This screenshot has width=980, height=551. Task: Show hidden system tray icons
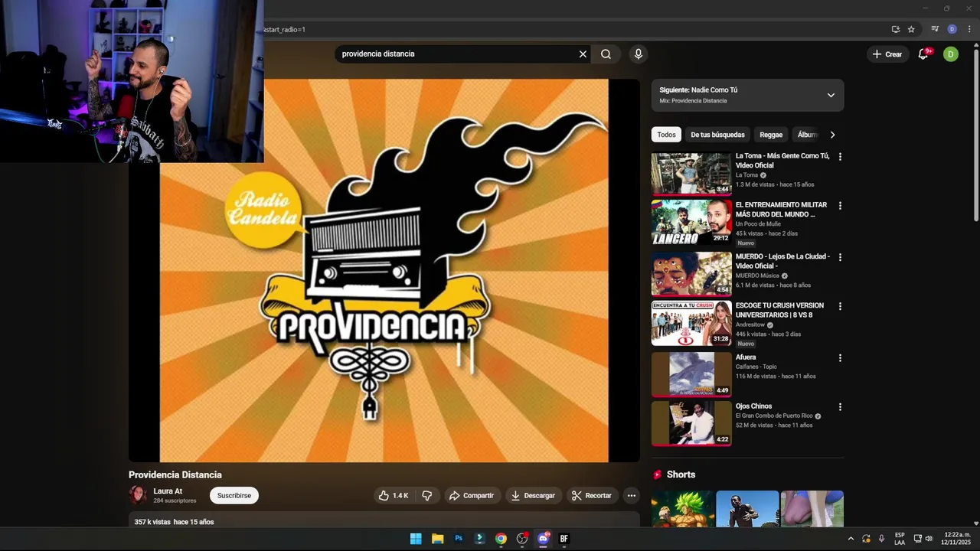click(x=851, y=539)
